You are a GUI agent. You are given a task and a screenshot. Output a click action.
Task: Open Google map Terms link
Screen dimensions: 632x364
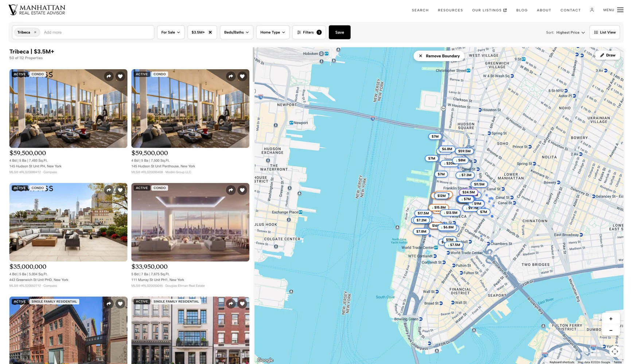617,362
